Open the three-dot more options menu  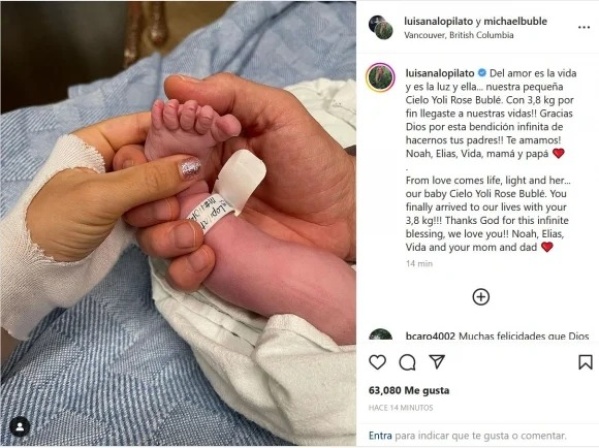pos(584,27)
